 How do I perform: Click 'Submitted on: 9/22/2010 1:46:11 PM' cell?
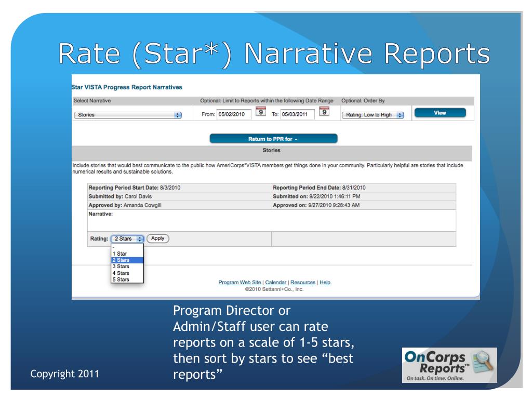(364, 196)
